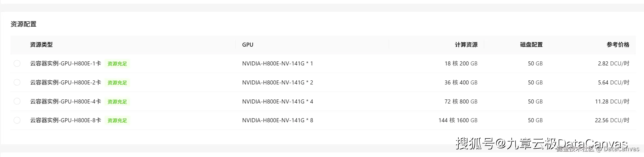Screen dimensions: 644x157
Task: Select the H800E-8卡 radio button
Action: coord(17,120)
